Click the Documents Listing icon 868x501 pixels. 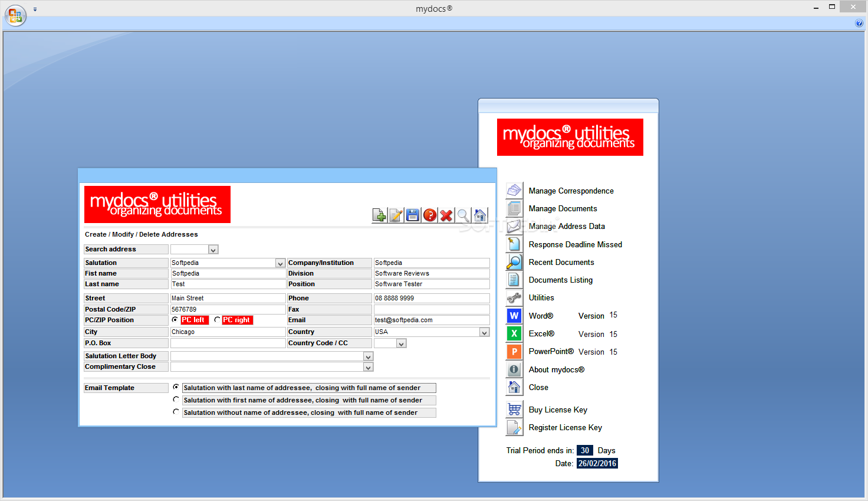[x=514, y=280]
